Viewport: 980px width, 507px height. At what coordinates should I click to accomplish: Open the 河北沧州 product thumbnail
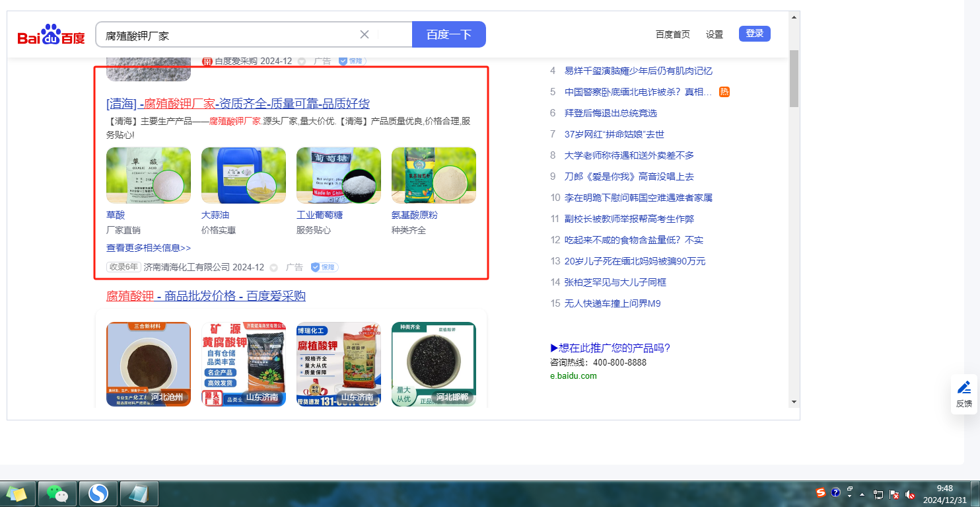tap(149, 364)
